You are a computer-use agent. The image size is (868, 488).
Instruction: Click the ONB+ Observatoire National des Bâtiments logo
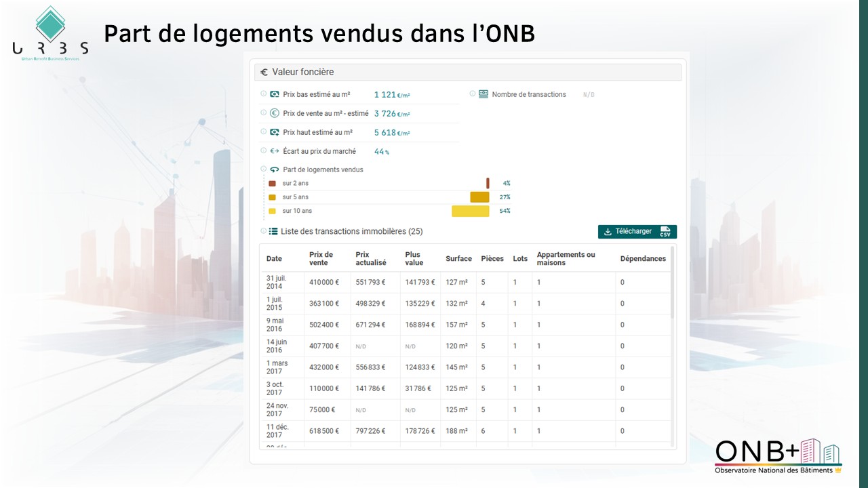[x=778, y=456]
